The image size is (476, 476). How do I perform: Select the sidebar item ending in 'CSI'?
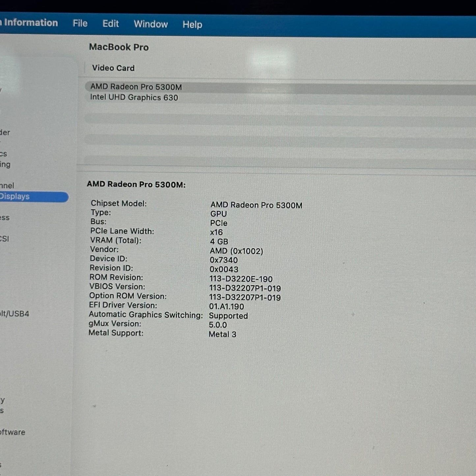(5, 239)
